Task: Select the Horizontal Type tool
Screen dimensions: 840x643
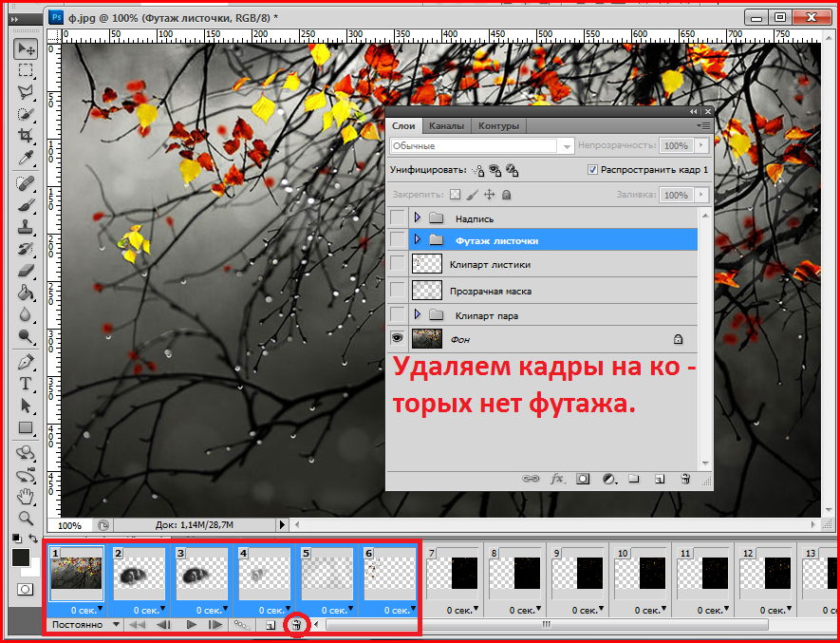Action: coord(26,384)
